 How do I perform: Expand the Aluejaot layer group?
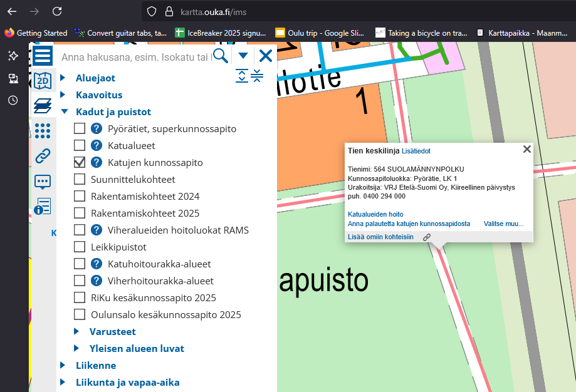click(x=63, y=78)
